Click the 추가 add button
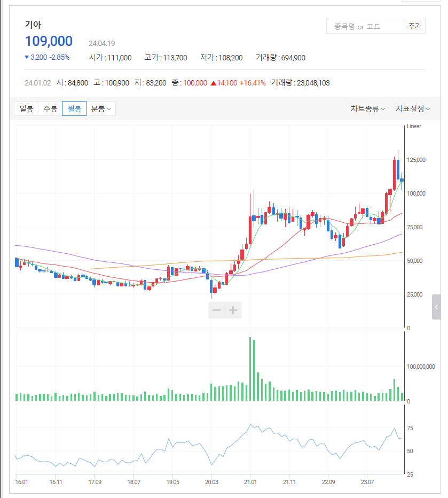448x498 pixels. tap(415, 26)
